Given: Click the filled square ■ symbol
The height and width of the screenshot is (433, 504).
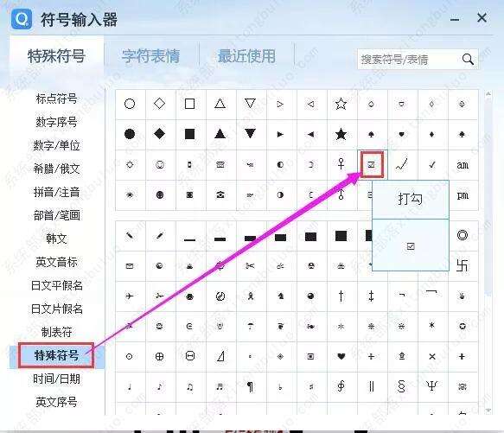Looking at the screenshot, I should tap(189, 134).
